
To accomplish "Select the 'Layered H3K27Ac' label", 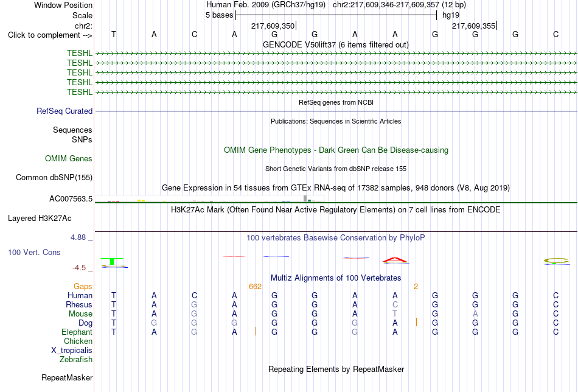I will click(x=40, y=219).
